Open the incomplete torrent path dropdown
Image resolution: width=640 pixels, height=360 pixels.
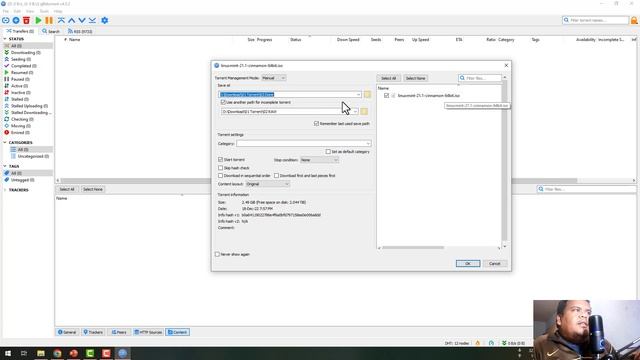pos(355,111)
